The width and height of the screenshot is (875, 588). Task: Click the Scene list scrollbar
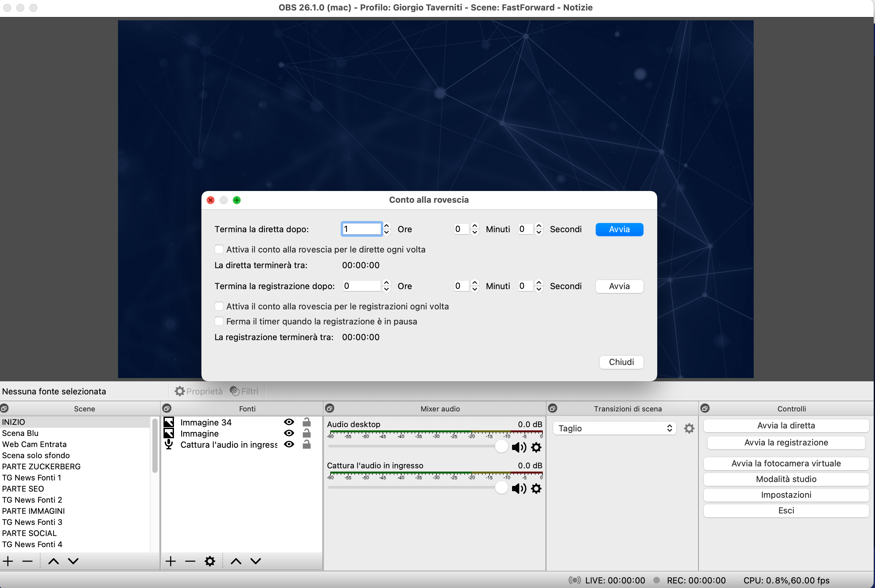(x=154, y=445)
